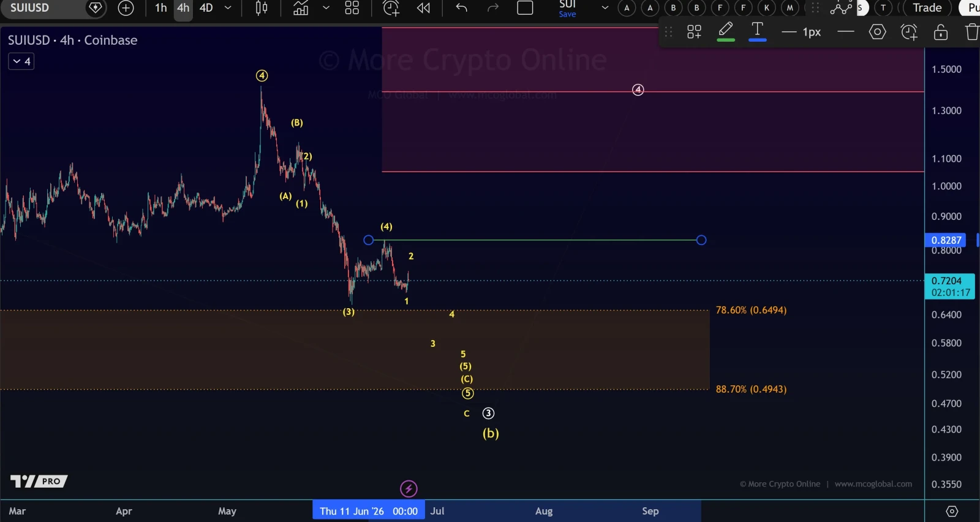Select the (B) wave label near May
Screen dimensions: 980x522
(x=297, y=123)
